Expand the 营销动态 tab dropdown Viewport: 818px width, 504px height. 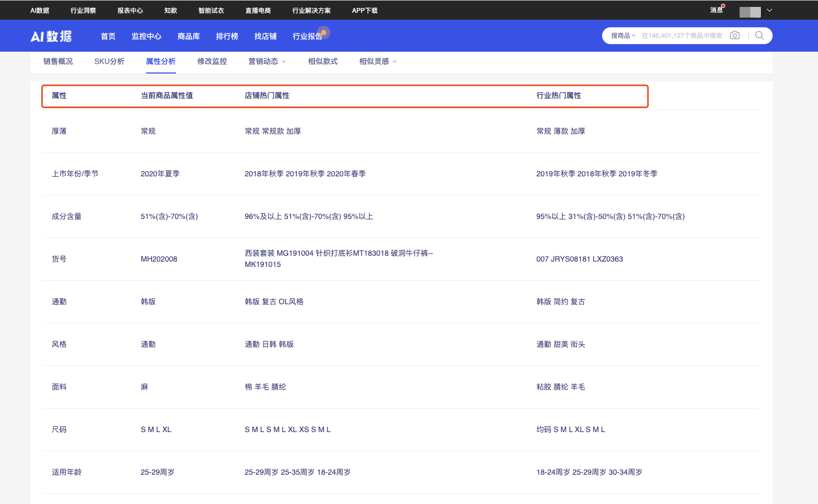(x=284, y=62)
